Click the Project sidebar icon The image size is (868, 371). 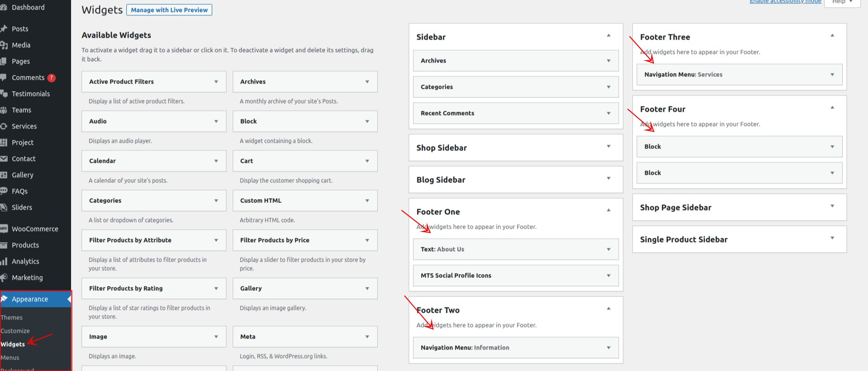[x=4, y=142]
